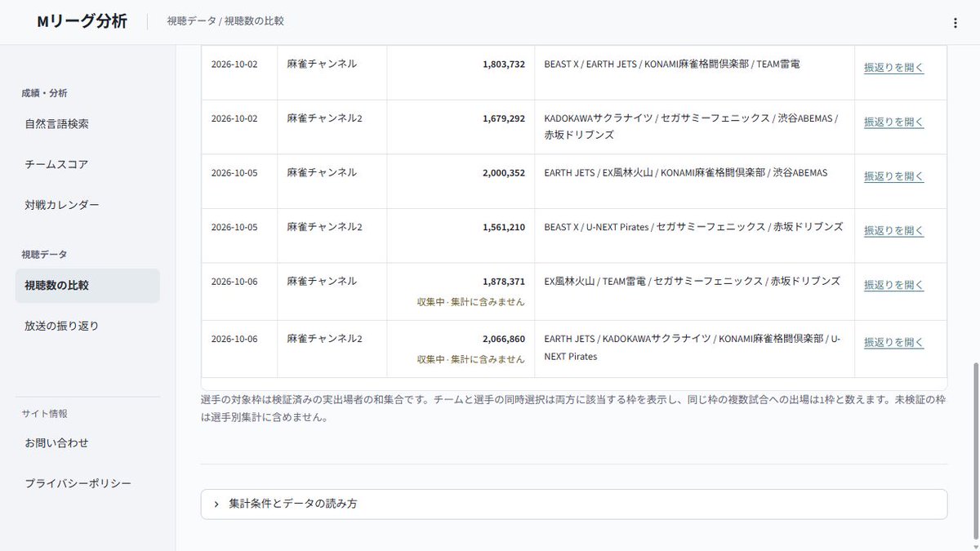Click 麻雀チャンネル in the 2,000,352 row

(322, 172)
